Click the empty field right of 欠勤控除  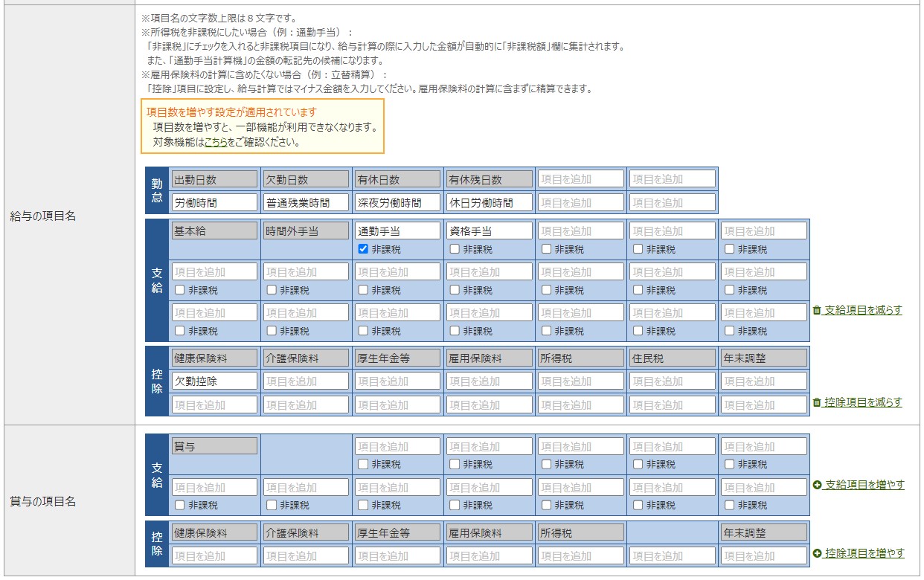click(x=305, y=381)
